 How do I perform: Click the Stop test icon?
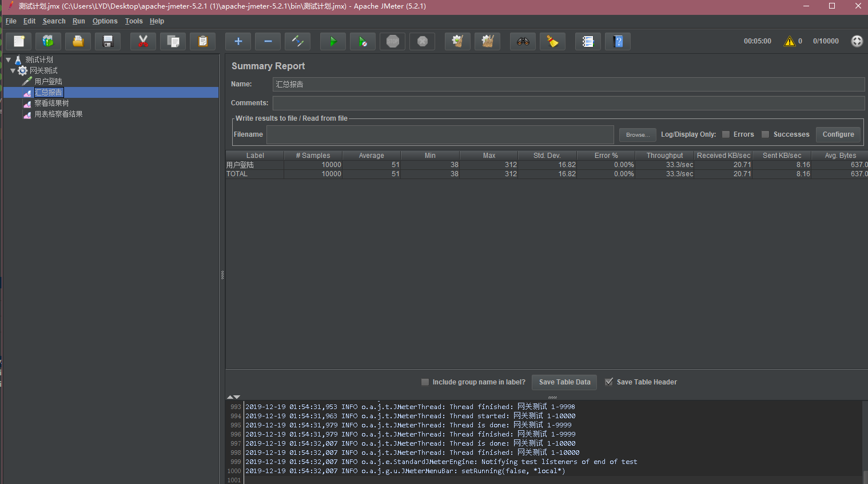coord(393,41)
